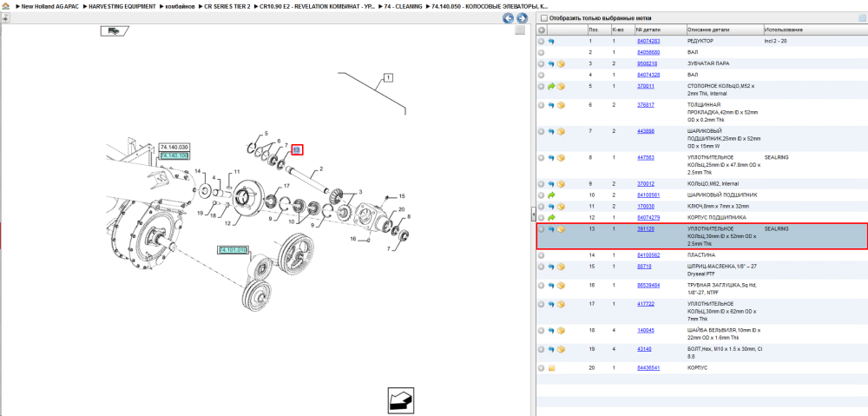Select callout 1 in the diagram
The image size is (868, 416).
coord(387,77)
